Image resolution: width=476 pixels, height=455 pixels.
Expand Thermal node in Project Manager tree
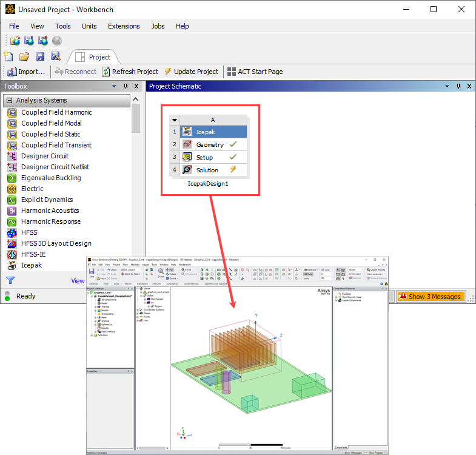pyautogui.click(x=95, y=307)
